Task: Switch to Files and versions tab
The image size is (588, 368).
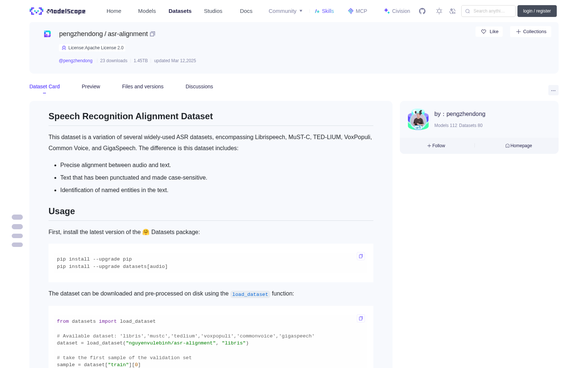Action: point(143,86)
